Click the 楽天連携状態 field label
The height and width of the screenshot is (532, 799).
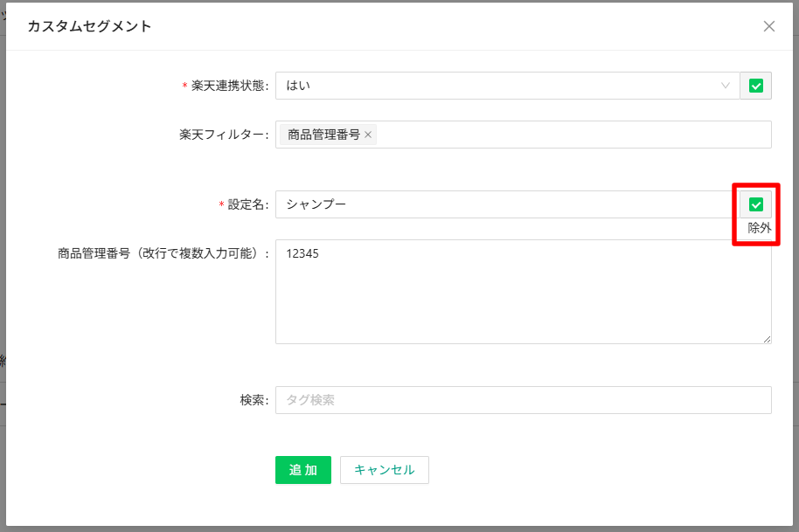click(229, 86)
